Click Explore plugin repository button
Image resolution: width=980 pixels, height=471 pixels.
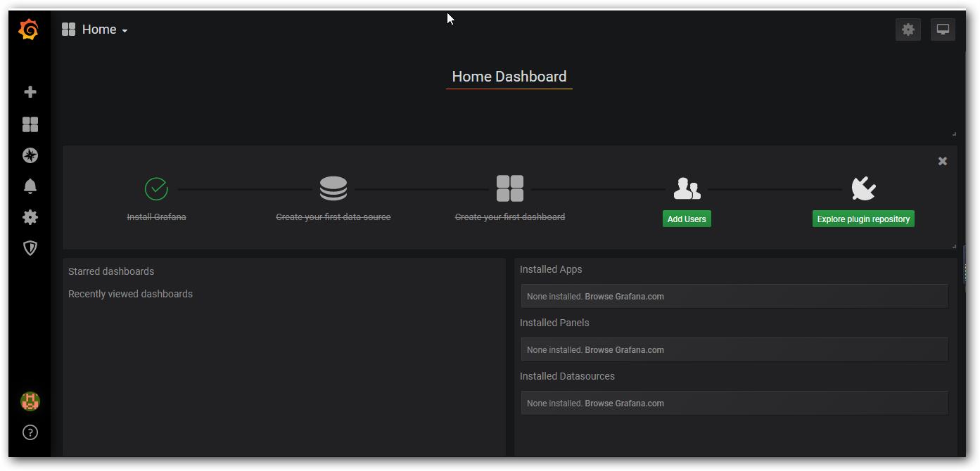tap(863, 219)
